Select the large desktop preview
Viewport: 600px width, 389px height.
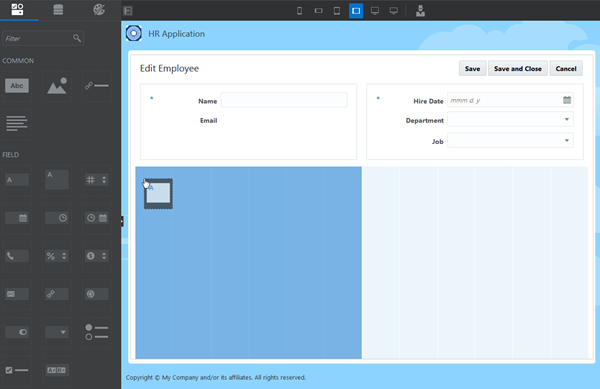[394, 11]
